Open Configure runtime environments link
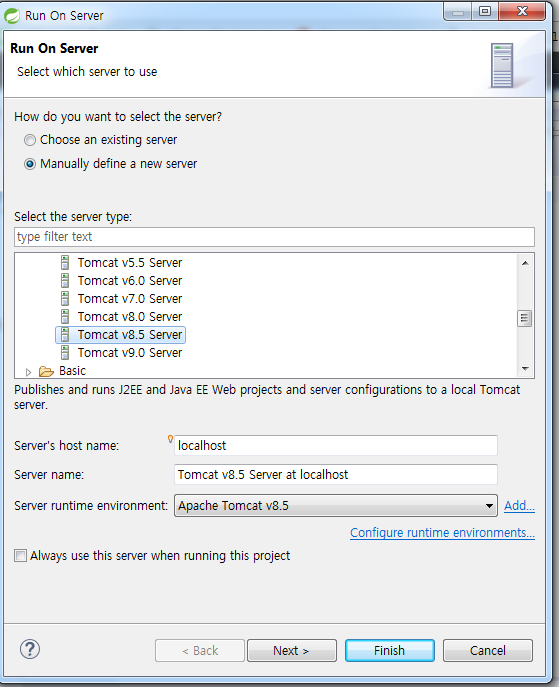The height and width of the screenshot is (687, 559). coord(442,533)
